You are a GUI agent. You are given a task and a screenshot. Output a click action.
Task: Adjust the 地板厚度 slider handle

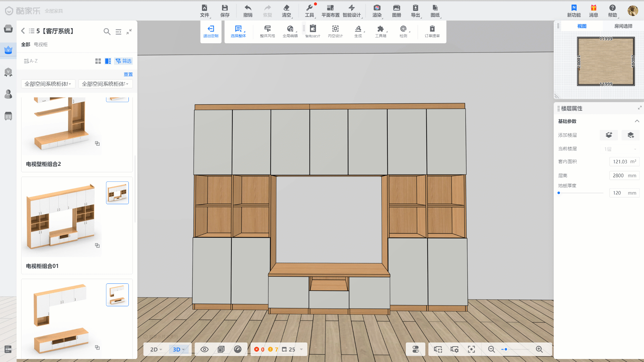559,193
